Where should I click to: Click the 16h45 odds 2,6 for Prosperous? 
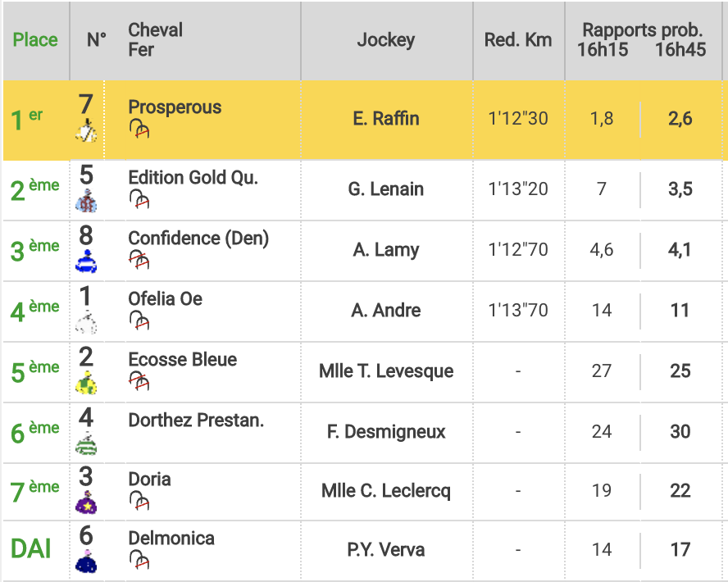680,119
